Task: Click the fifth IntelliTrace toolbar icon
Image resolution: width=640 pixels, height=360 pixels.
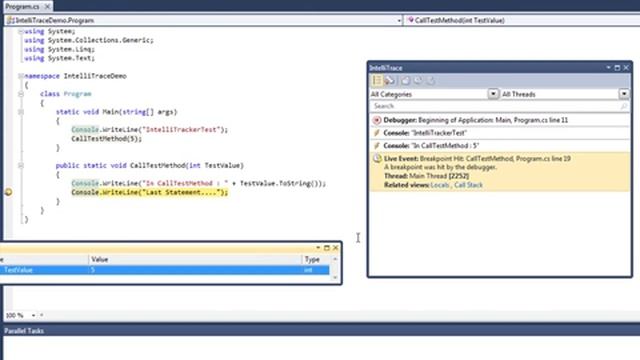Action: pyautogui.click(x=431, y=80)
